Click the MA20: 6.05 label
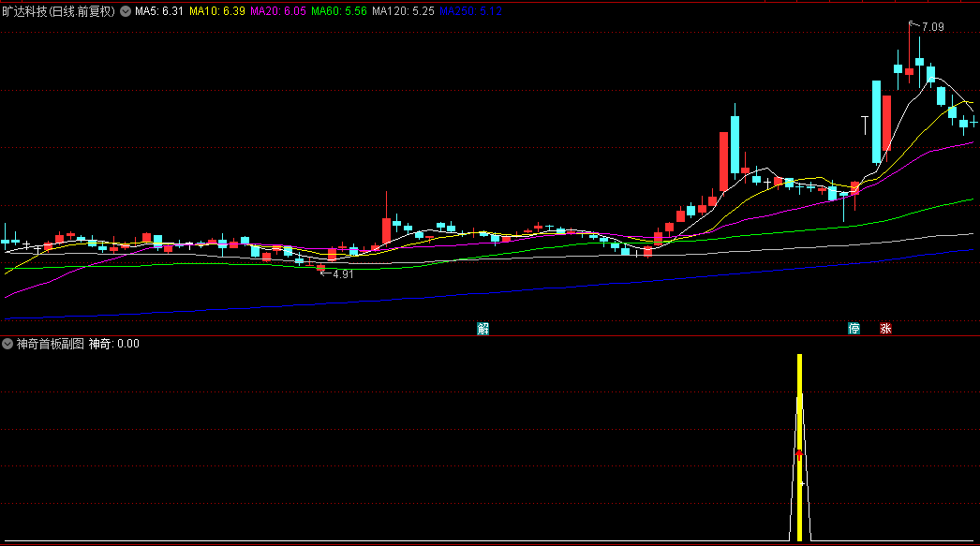Image resolution: width=980 pixels, height=546 pixels. (x=278, y=11)
